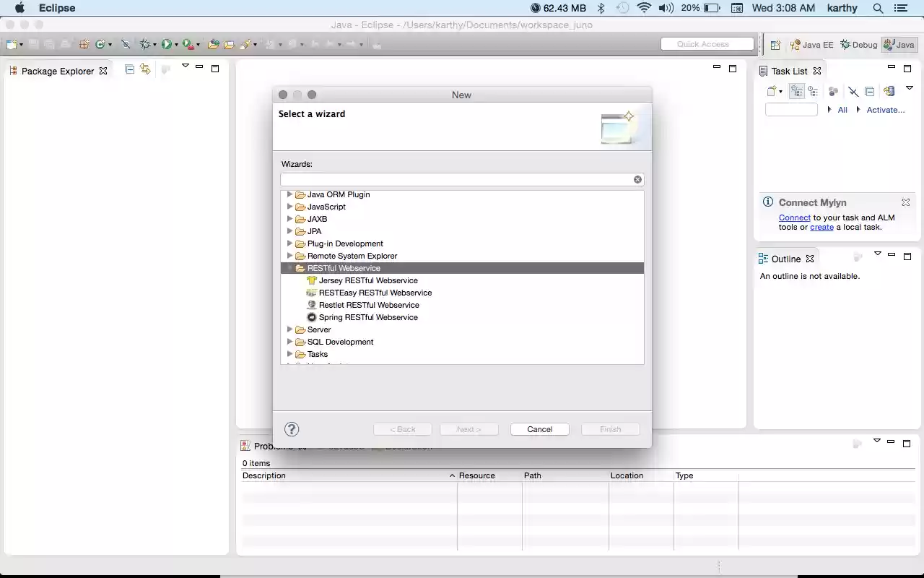Expand the Server tree node
This screenshot has width=924, height=578.
tap(289, 329)
